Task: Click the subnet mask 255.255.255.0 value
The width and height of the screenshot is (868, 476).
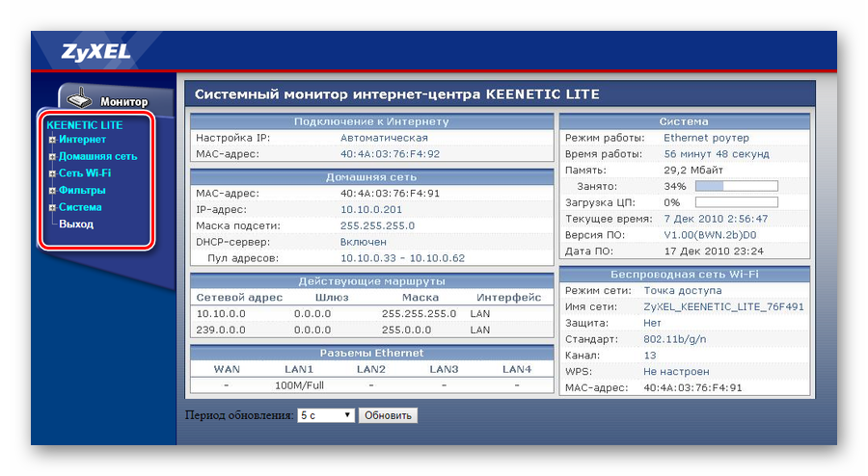Action: click(x=377, y=225)
